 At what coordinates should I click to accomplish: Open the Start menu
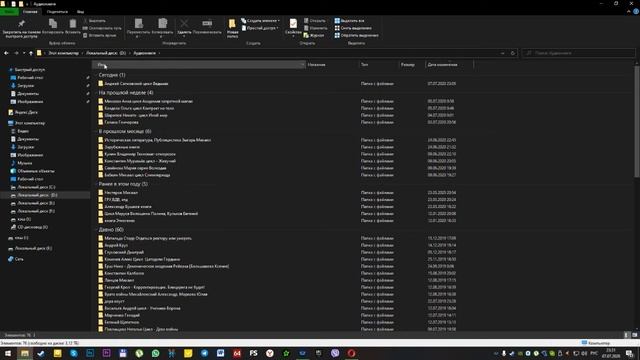point(8,353)
